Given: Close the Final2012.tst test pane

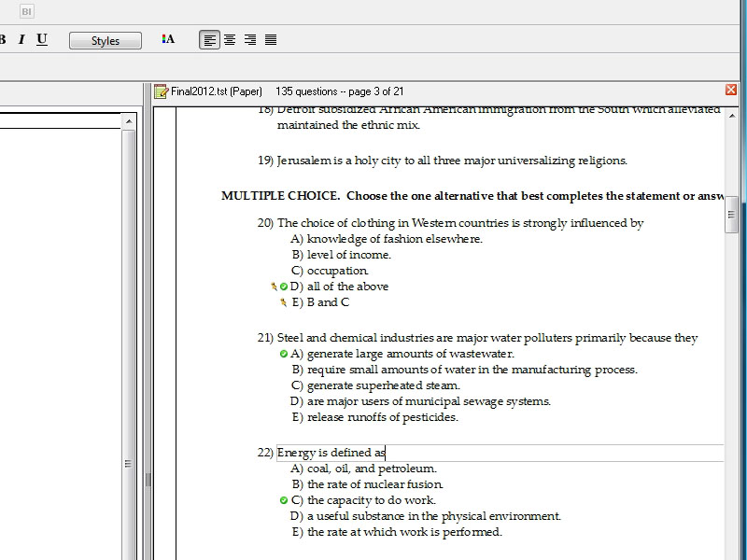Looking at the screenshot, I should 731,90.
